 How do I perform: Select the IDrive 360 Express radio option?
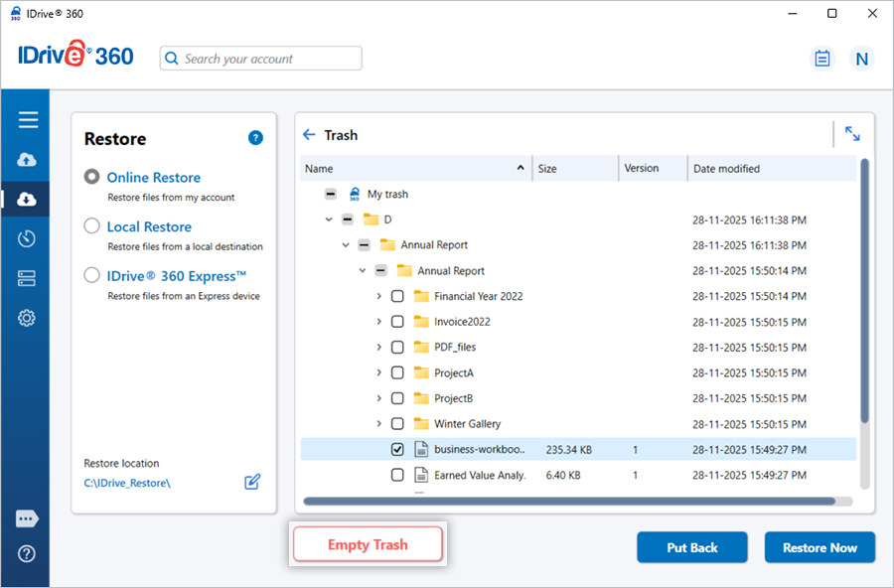[92, 276]
